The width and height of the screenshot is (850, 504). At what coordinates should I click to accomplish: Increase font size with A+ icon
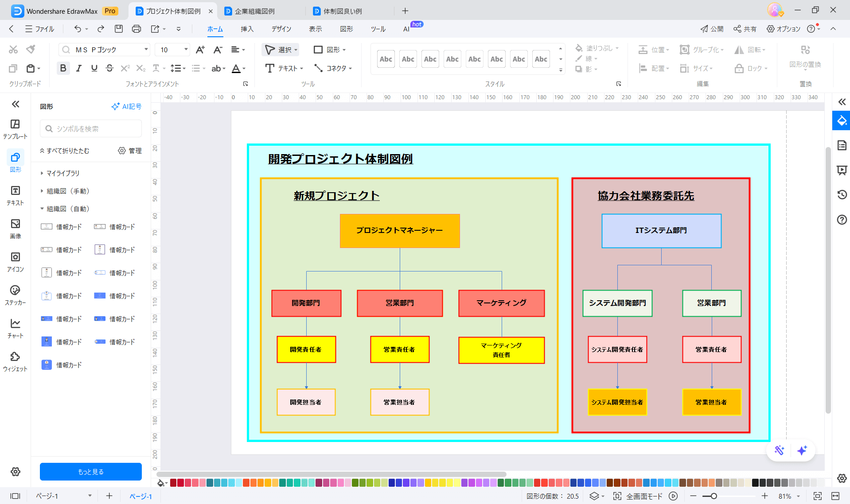tap(200, 50)
